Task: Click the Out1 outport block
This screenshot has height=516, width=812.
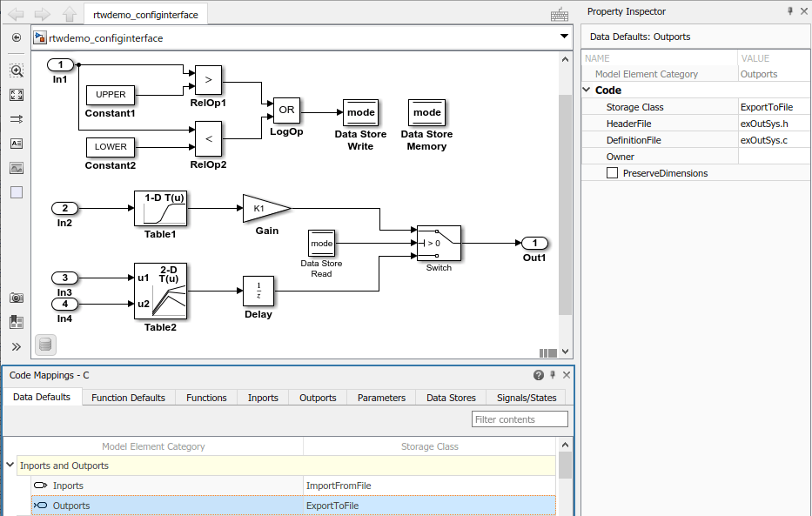Action: tap(534, 243)
